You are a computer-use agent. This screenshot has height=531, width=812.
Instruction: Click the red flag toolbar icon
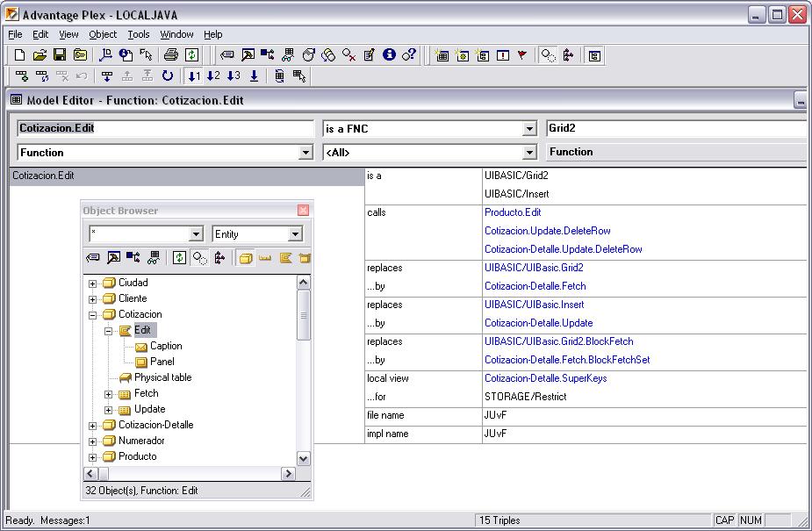522,55
